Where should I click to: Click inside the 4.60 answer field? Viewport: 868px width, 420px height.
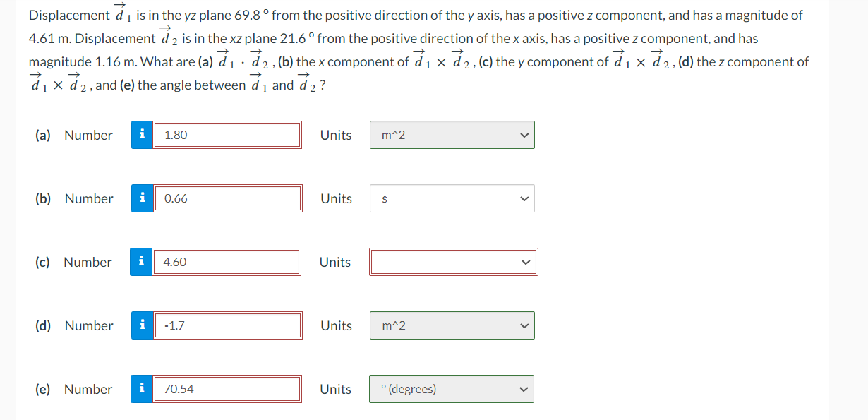point(227,262)
